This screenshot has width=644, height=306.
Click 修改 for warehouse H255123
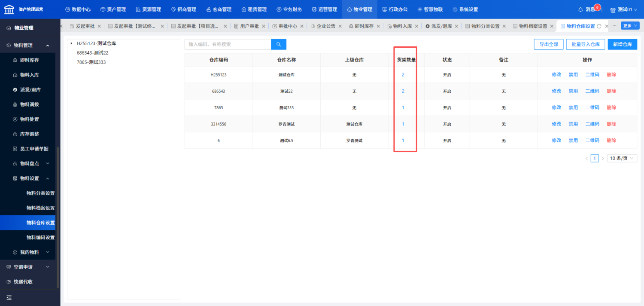(x=556, y=75)
